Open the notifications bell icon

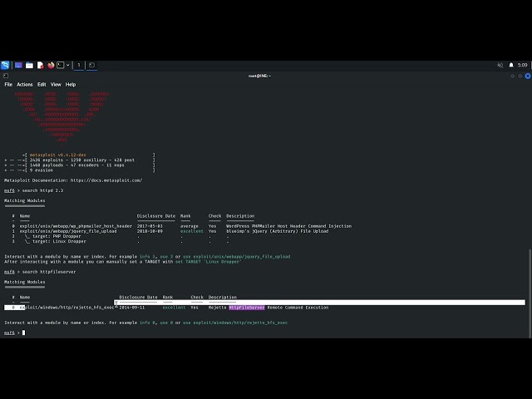pyautogui.click(x=511, y=65)
